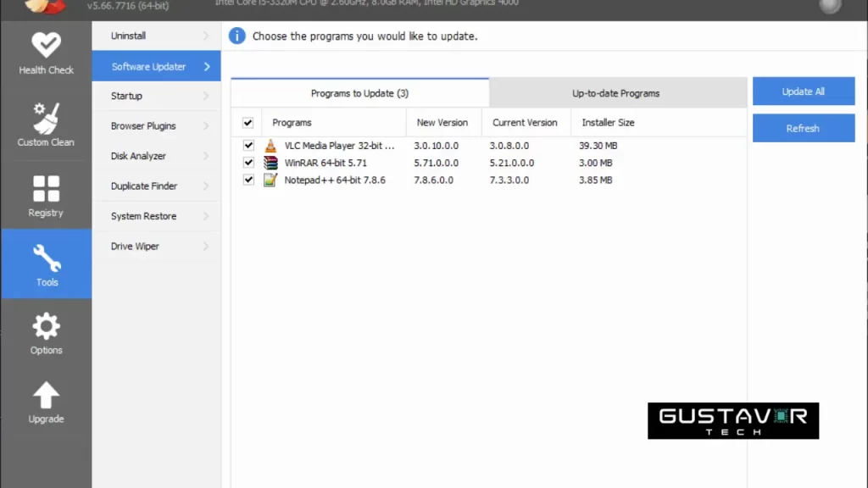The width and height of the screenshot is (868, 488).
Task: Open Custom Clean broom icon
Action: point(46,119)
